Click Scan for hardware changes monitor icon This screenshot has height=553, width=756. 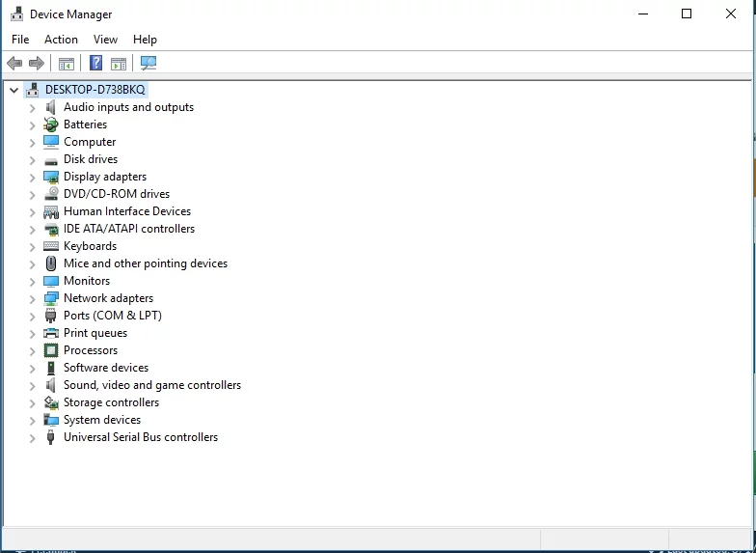tap(148, 64)
